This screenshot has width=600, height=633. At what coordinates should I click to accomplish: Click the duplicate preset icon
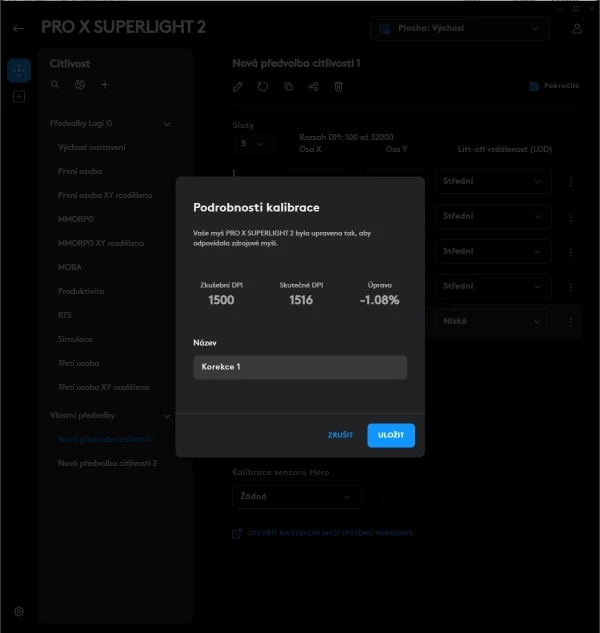288,86
